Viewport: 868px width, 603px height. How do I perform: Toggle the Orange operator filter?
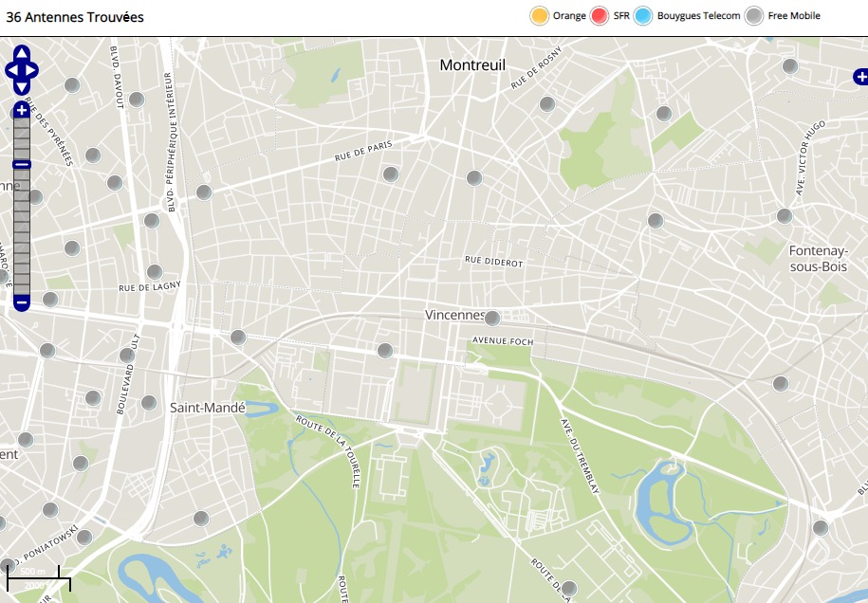(540, 16)
